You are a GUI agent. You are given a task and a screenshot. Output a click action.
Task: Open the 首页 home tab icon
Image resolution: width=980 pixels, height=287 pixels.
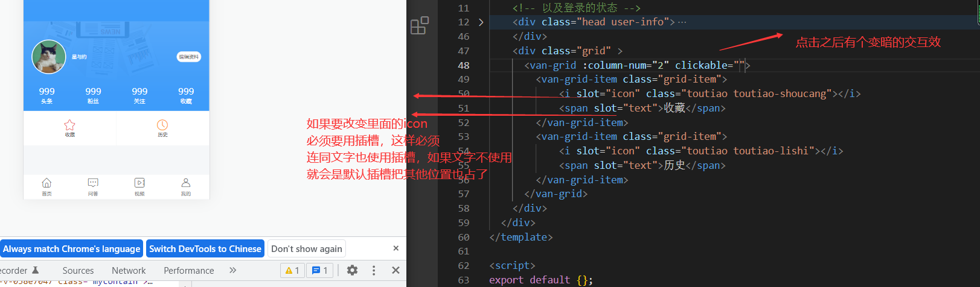coord(46,183)
